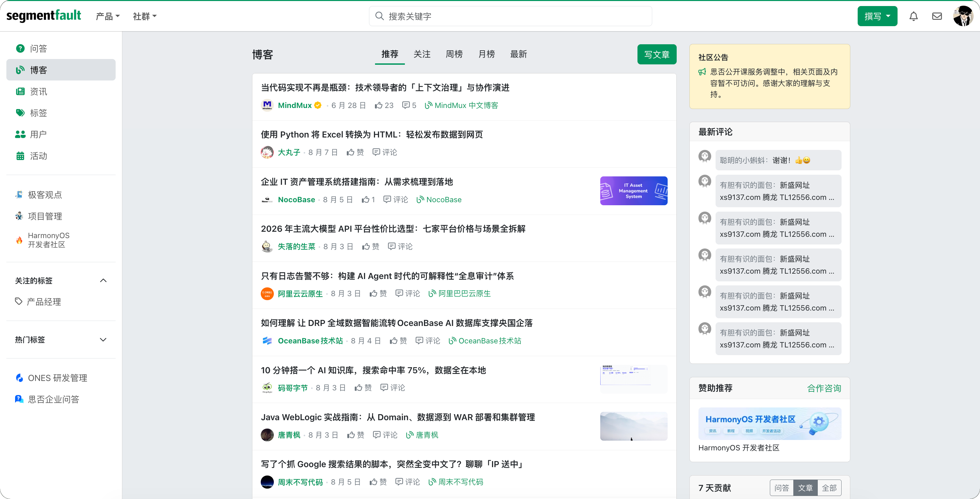Open the 产品 dropdown menu
Viewport: 980px width, 499px height.
click(108, 16)
